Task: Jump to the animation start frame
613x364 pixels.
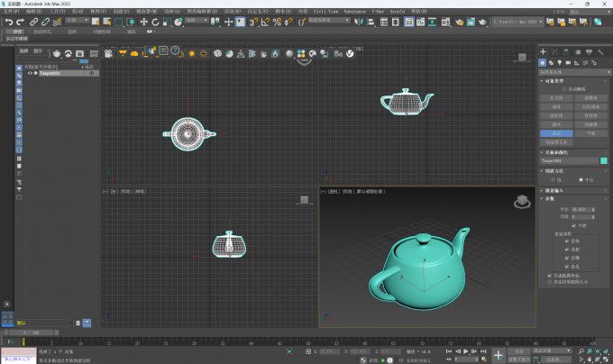Action: click(449, 351)
